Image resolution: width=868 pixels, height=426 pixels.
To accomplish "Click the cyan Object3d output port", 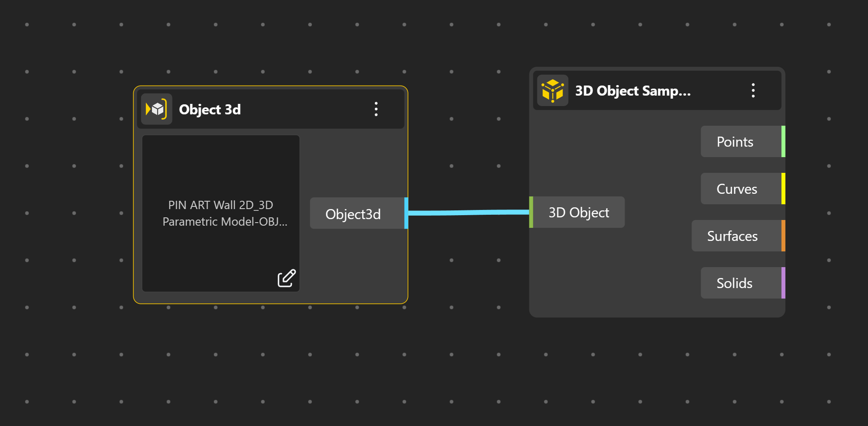I will click(406, 213).
